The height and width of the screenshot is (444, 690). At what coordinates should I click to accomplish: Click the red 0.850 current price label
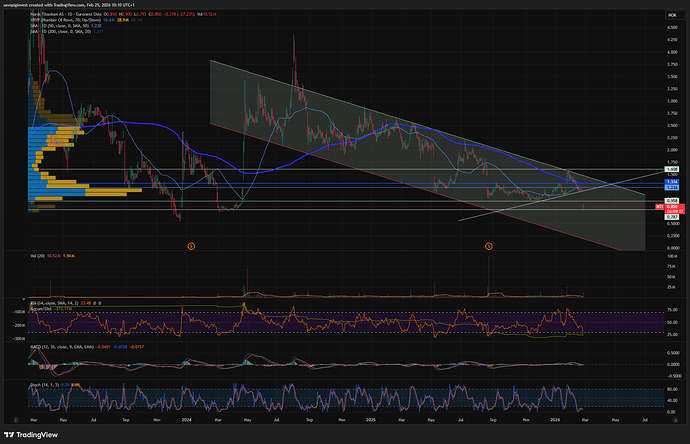coord(673,206)
